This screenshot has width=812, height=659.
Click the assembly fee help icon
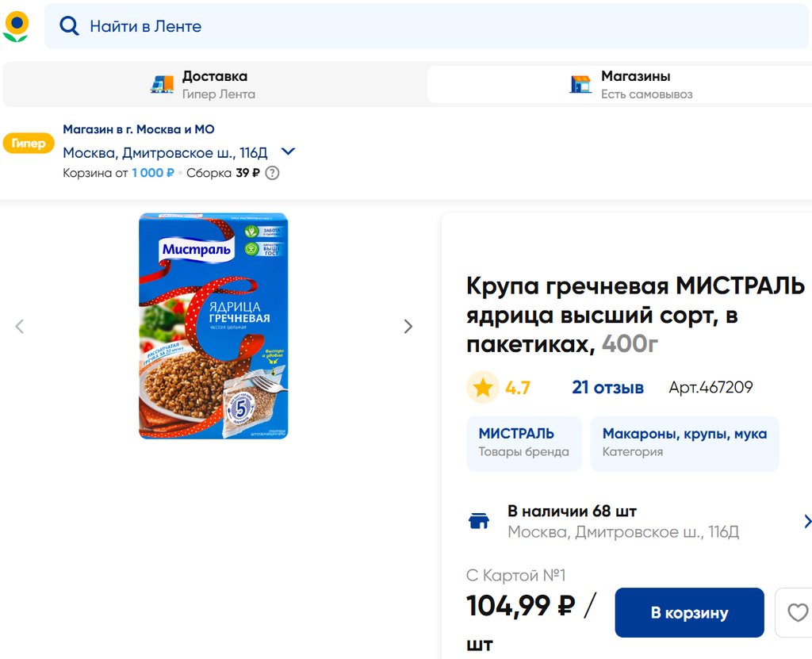pyautogui.click(x=272, y=173)
